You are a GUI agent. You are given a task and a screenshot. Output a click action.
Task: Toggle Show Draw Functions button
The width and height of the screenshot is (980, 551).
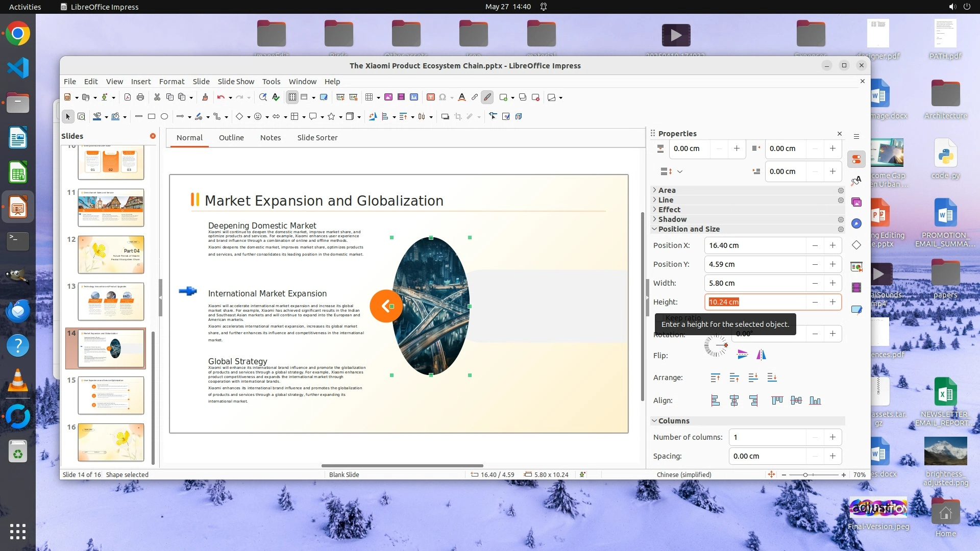click(x=487, y=97)
